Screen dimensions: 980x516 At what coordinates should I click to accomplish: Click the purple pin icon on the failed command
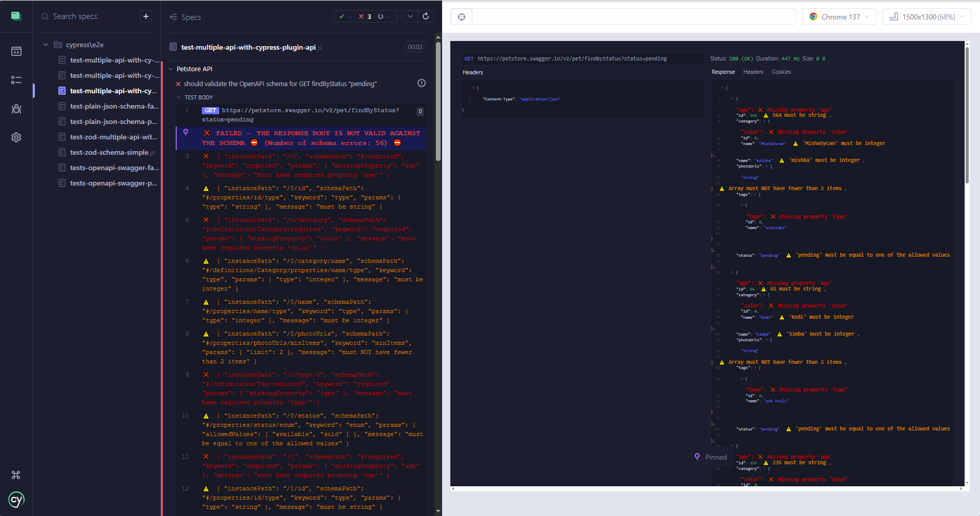[x=186, y=132]
